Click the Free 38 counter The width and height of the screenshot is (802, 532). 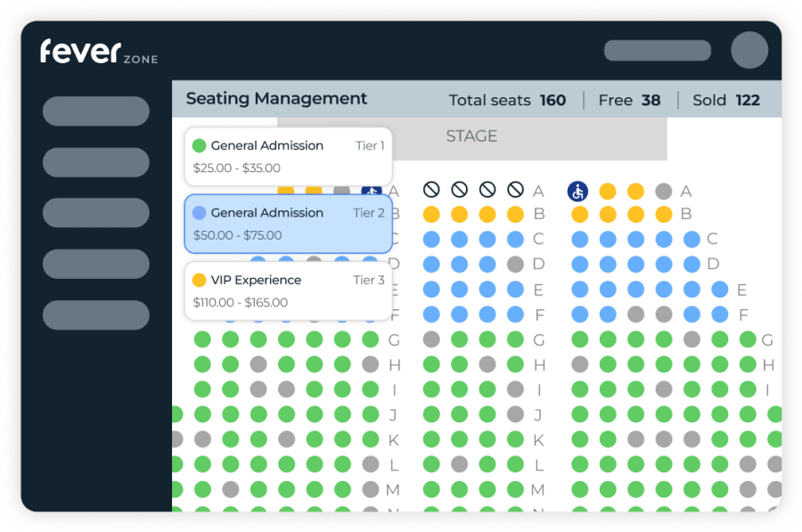(x=630, y=100)
